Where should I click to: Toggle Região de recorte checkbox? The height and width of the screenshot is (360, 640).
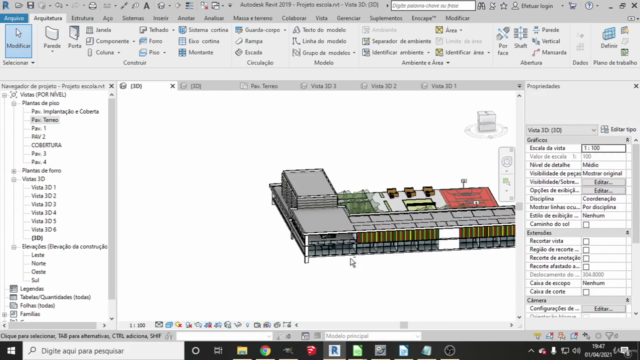tap(586, 250)
